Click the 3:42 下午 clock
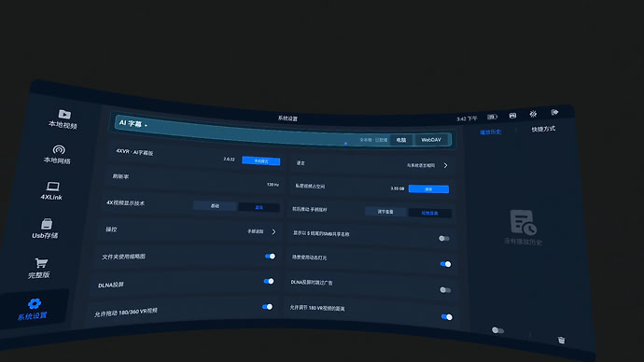 click(467, 118)
